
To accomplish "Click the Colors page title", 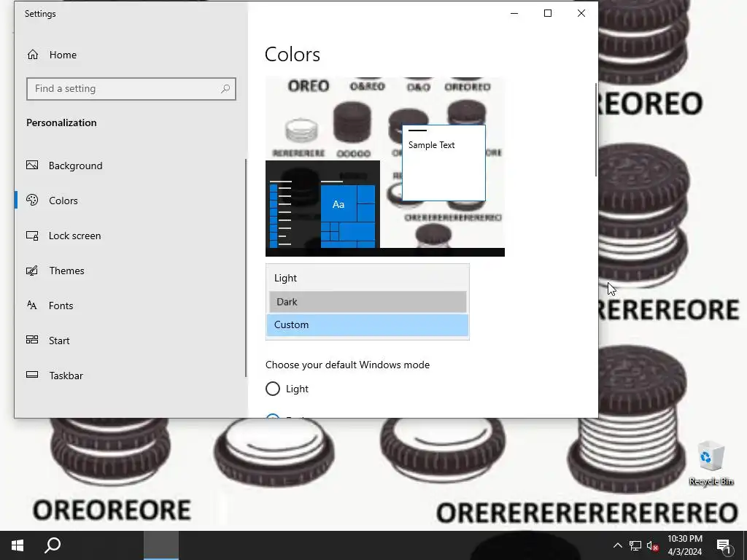I will (293, 54).
